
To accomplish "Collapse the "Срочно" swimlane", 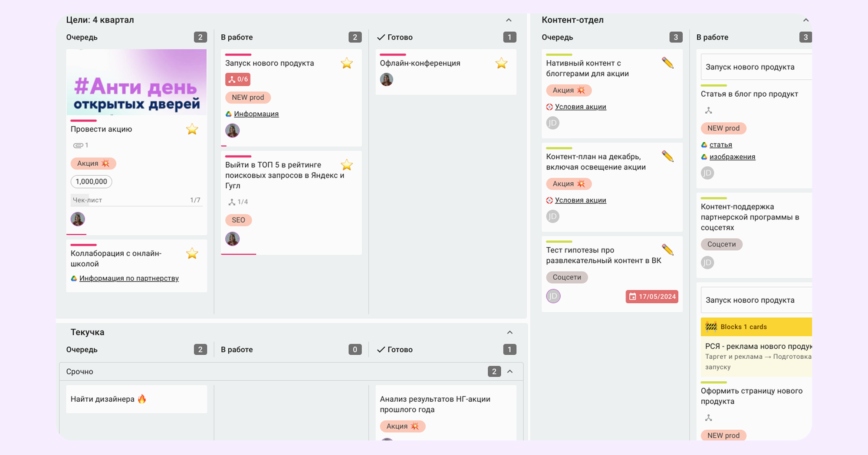I will (x=510, y=372).
